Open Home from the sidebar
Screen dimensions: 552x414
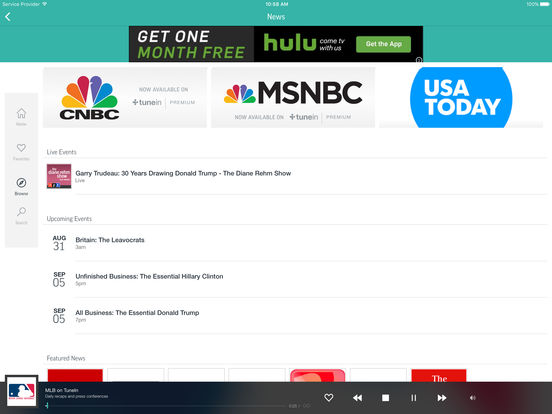[x=21, y=117]
